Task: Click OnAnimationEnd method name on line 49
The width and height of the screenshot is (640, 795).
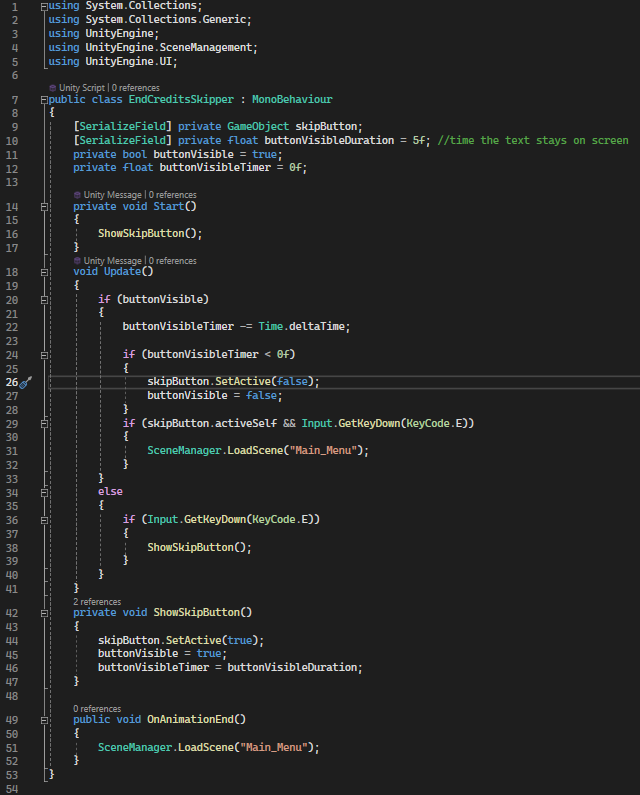Action: click(190, 719)
